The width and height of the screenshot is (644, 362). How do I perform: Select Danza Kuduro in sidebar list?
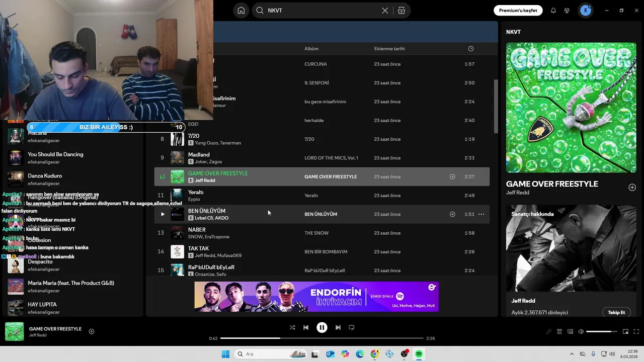coord(45,176)
